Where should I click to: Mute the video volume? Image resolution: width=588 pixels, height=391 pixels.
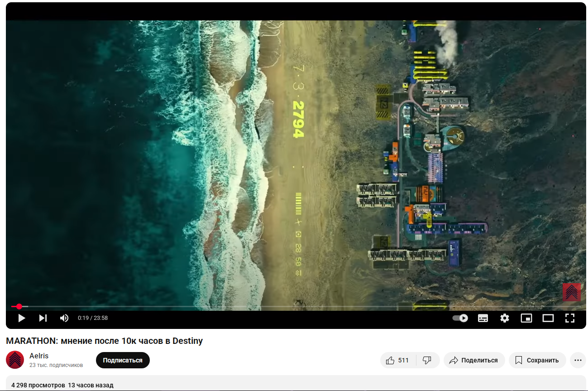(x=64, y=318)
